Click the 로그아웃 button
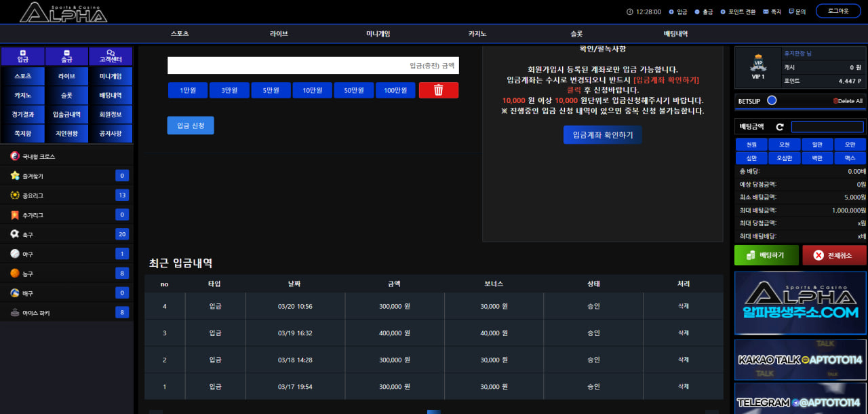Viewport: 868px width, 414px height. pyautogui.click(x=838, y=11)
